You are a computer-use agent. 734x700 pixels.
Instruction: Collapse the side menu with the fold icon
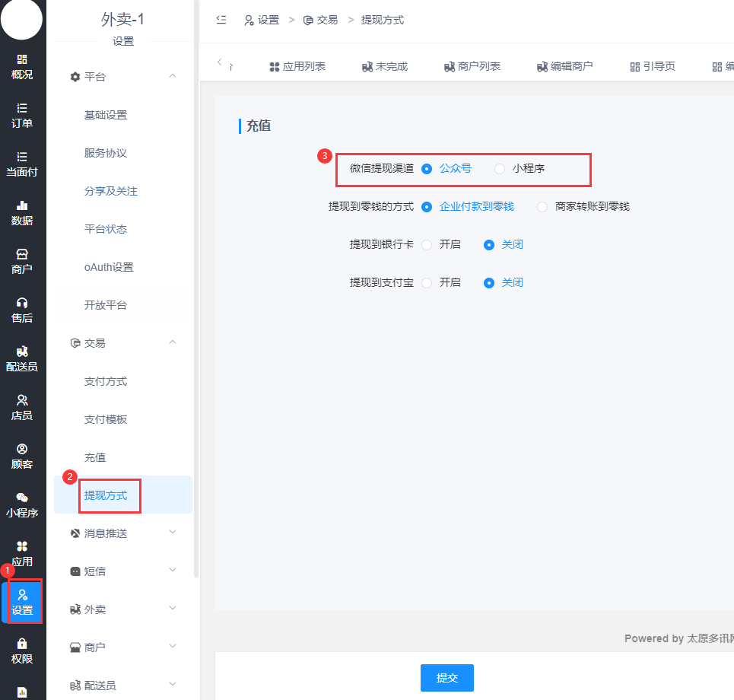pyautogui.click(x=221, y=20)
